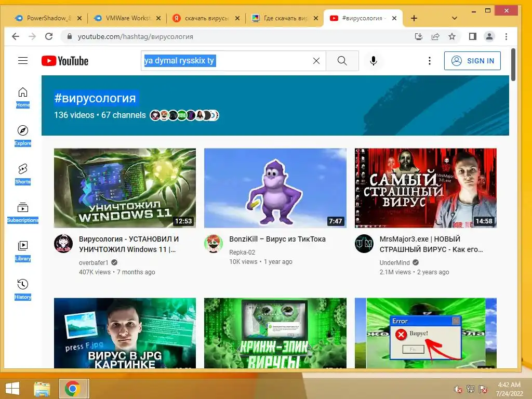Clear the search box with the X
Viewport: 532px width, 399px height.
pyautogui.click(x=316, y=61)
